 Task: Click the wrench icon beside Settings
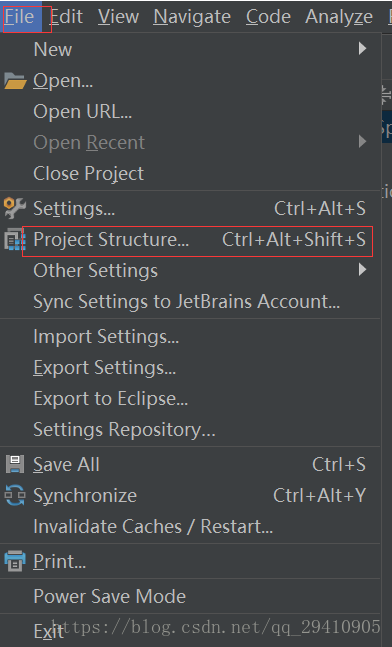(x=15, y=208)
